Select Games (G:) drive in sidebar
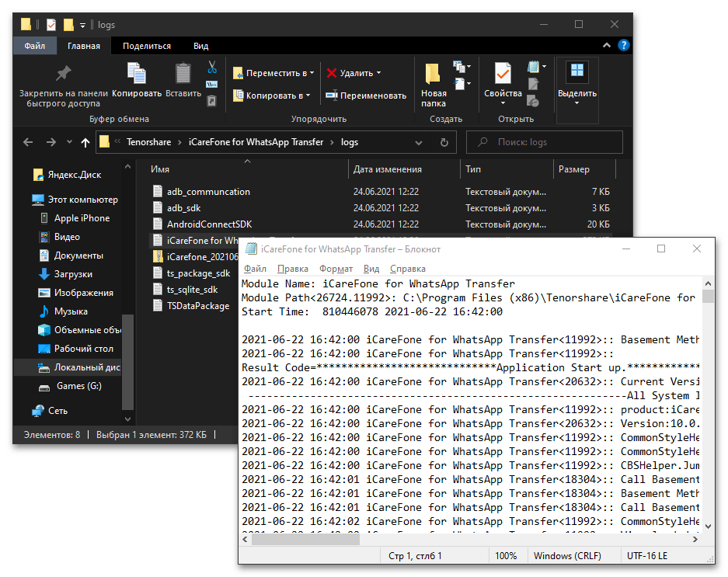This screenshot has height=577, width=728. 71,386
